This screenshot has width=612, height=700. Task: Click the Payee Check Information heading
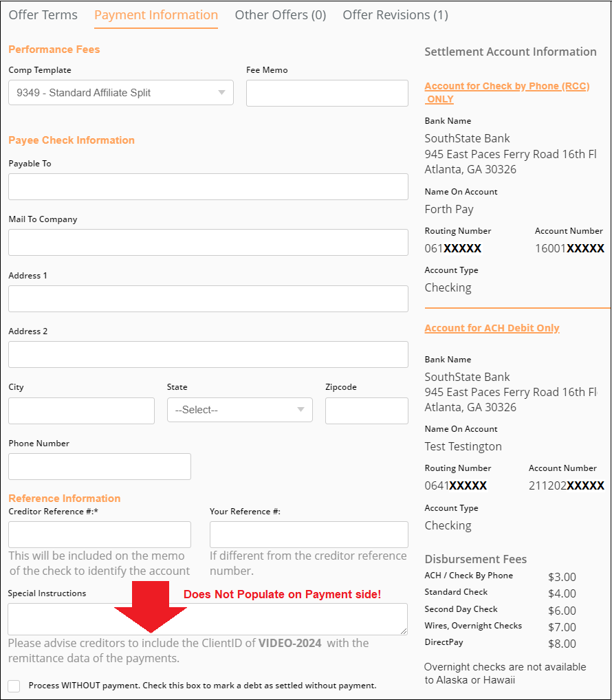coord(72,140)
